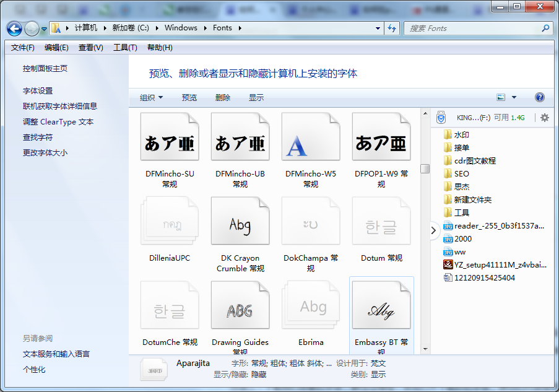
Task: Select the DilleniaUPC font icon
Action: tap(170, 221)
